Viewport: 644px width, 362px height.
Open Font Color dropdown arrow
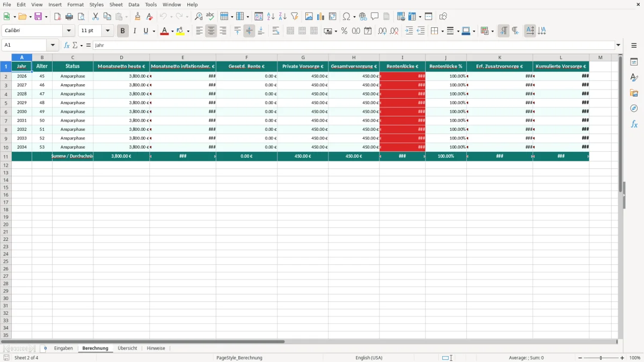[172, 31]
